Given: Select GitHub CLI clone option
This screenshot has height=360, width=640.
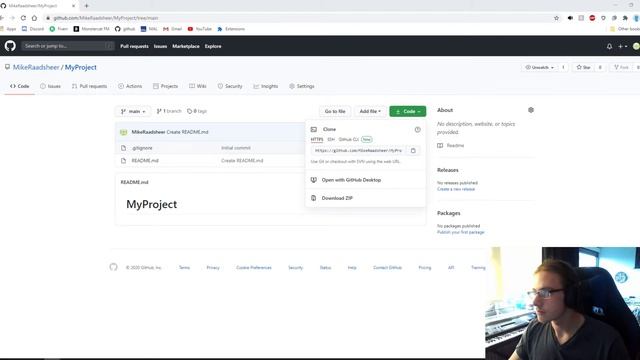Looking at the screenshot, I should [x=349, y=140].
